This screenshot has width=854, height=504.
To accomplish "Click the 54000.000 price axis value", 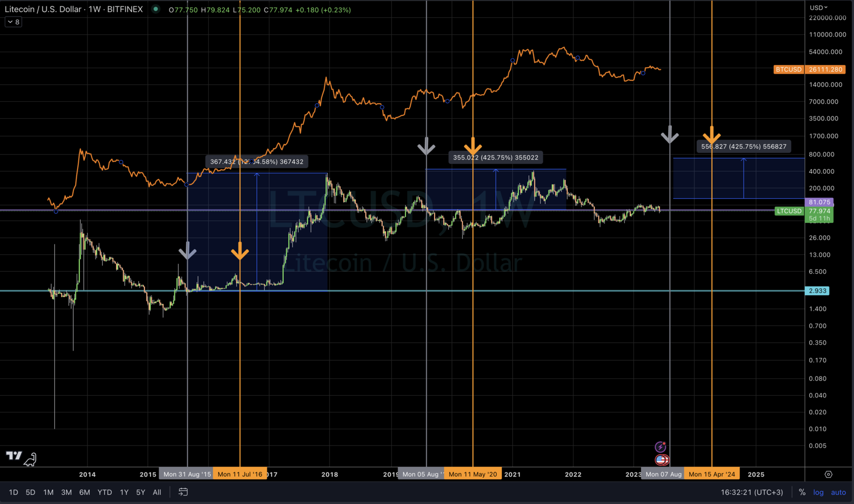I will (x=826, y=52).
